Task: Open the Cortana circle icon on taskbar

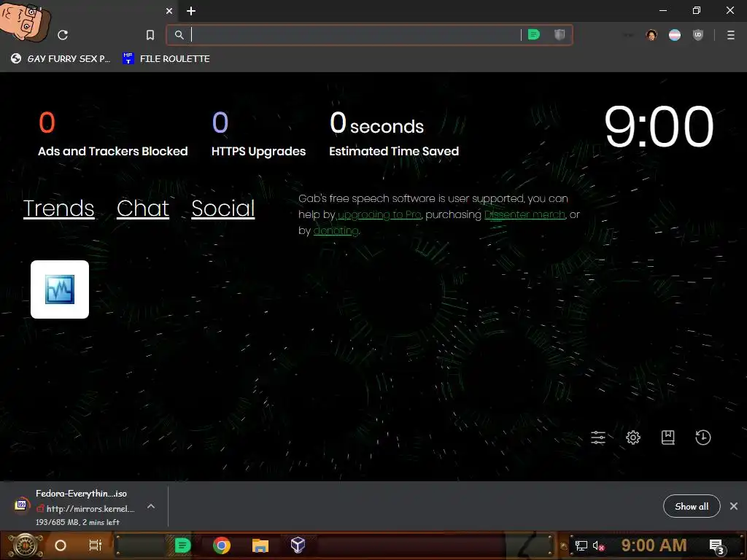Action: 60,545
